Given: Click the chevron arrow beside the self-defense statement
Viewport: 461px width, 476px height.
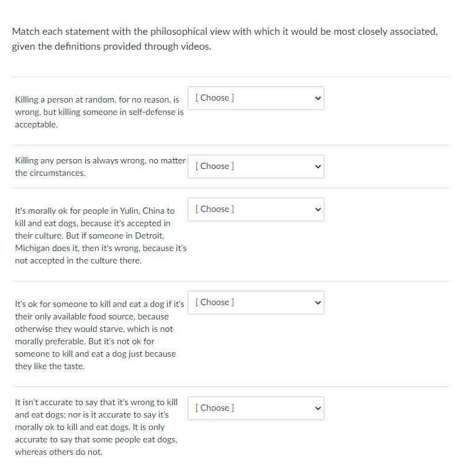Looking at the screenshot, I should pyautogui.click(x=317, y=98).
